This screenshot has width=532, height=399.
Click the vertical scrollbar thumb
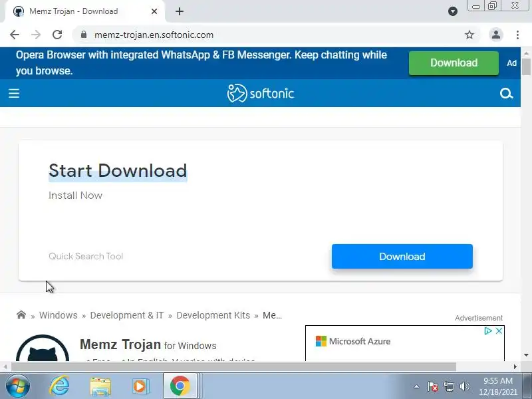[x=526, y=67]
